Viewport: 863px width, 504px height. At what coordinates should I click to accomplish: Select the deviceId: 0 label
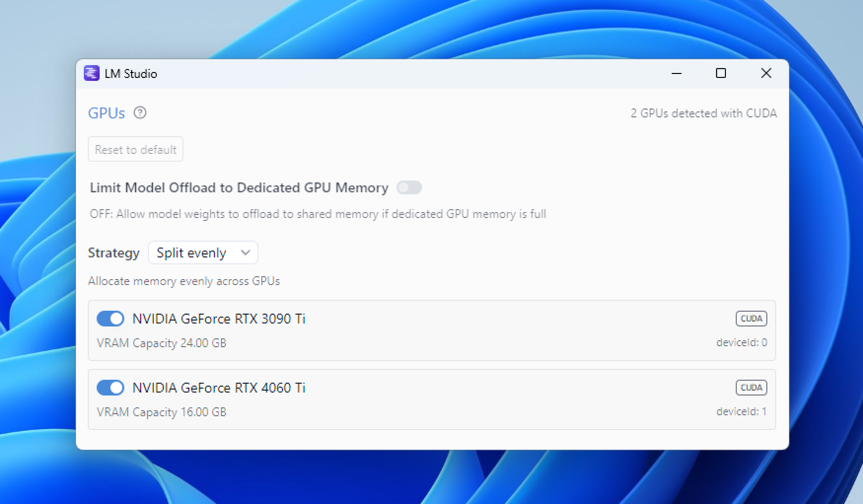(741, 342)
